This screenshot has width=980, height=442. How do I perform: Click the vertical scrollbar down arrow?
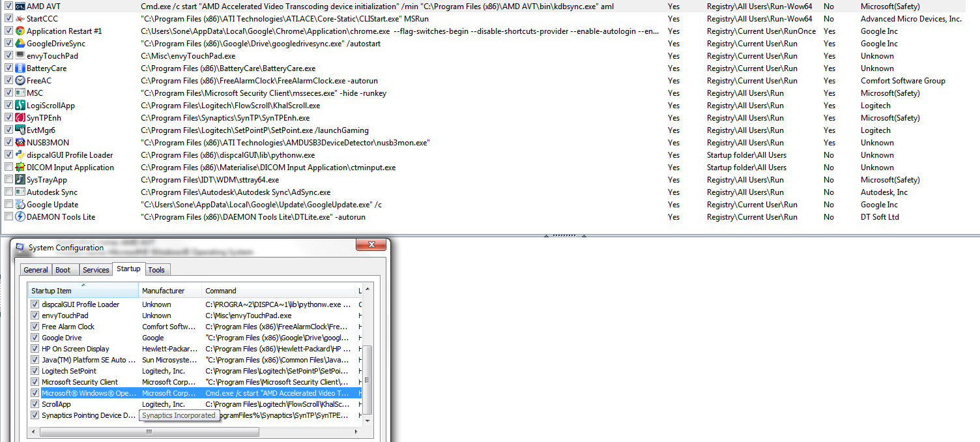367,421
